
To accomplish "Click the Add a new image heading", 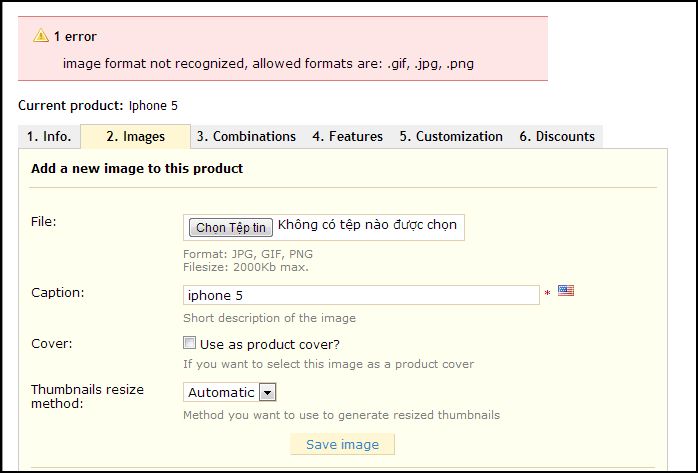I will (137, 168).
